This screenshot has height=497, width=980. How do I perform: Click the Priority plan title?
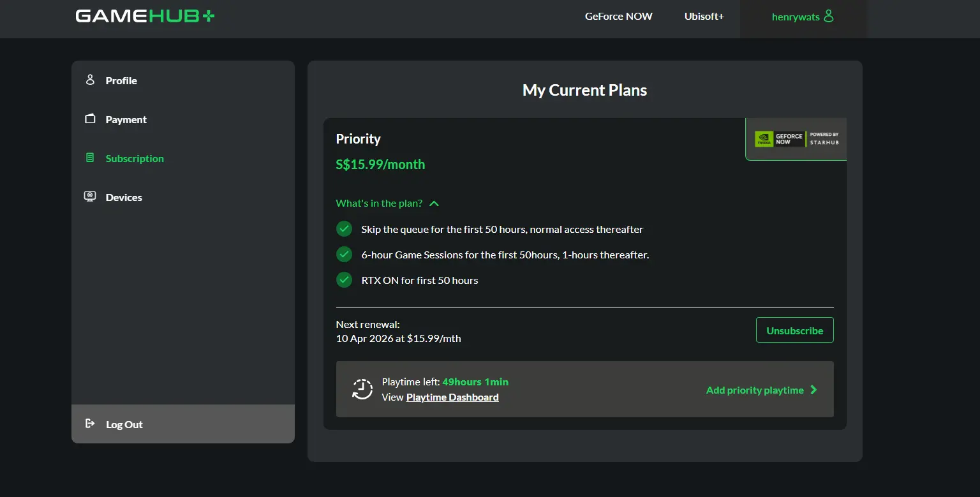click(359, 138)
